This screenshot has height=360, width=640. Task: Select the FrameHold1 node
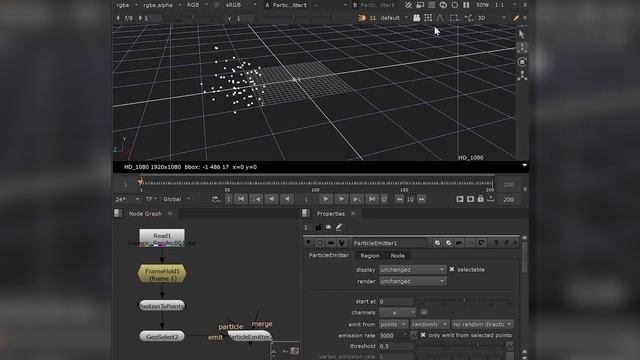(x=162, y=274)
